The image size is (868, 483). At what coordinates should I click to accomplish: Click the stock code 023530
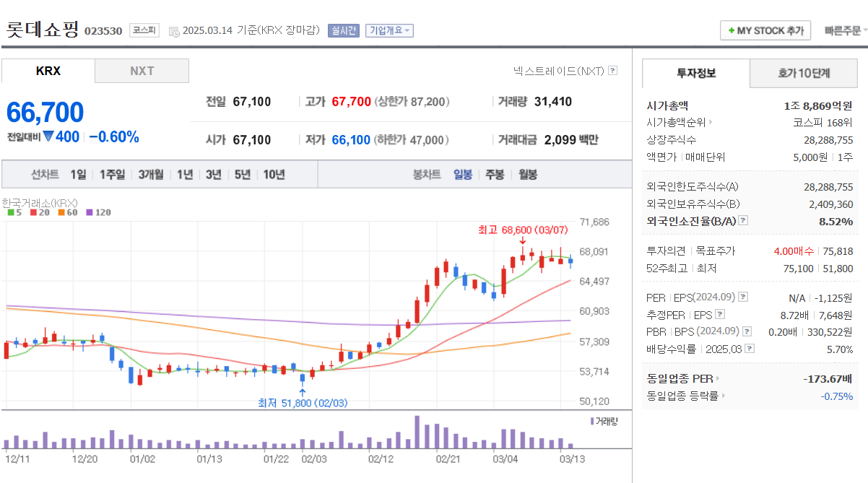tap(103, 31)
